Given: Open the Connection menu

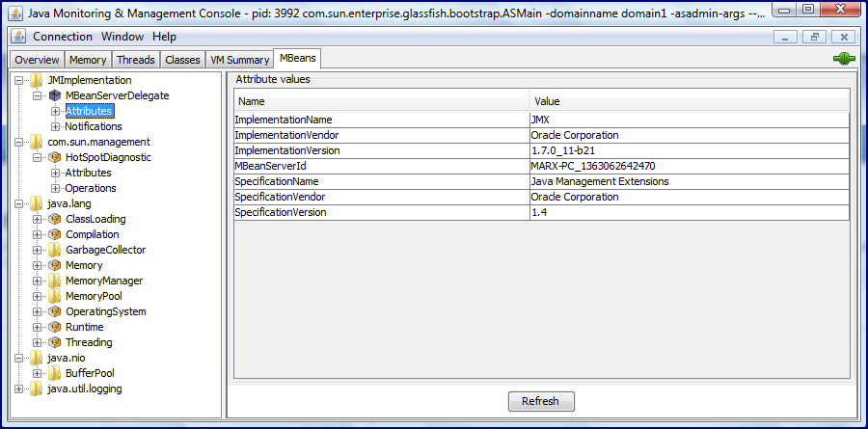Looking at the screenshot, I should tap(63, 37).
